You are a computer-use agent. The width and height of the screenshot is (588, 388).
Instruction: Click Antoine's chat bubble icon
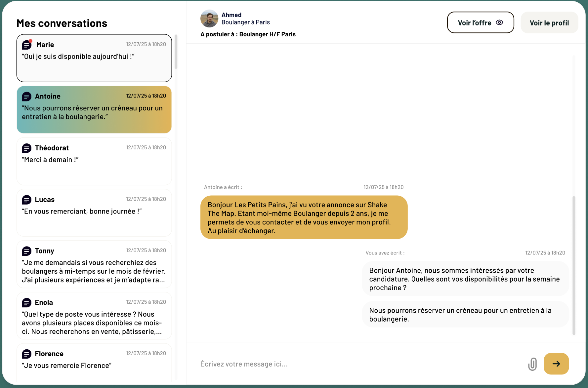(26, 96)
